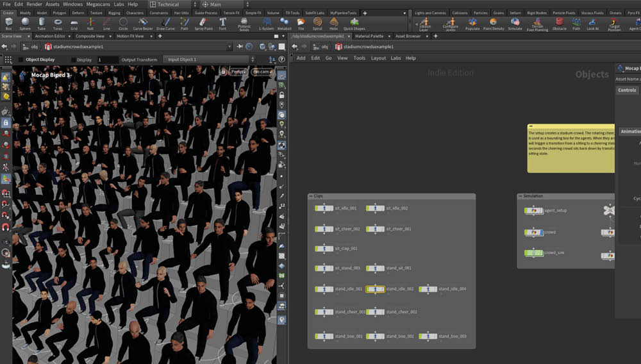Click the Display value input field

point(107,60)
